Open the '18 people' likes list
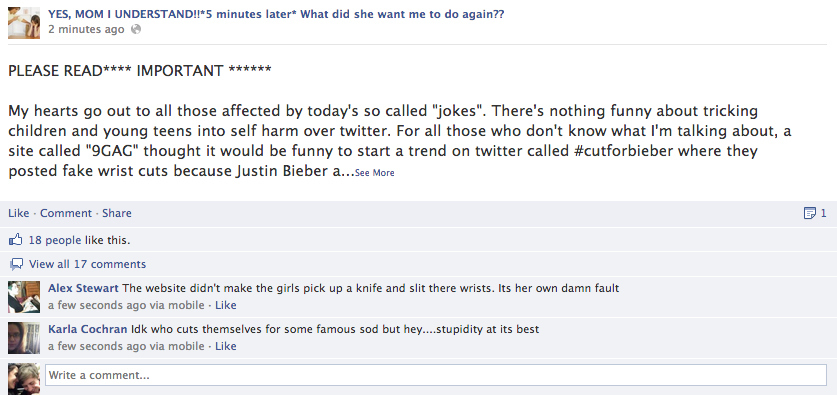Image resolution: width=837 pixels, height=395 pixels. pos(55,240)
